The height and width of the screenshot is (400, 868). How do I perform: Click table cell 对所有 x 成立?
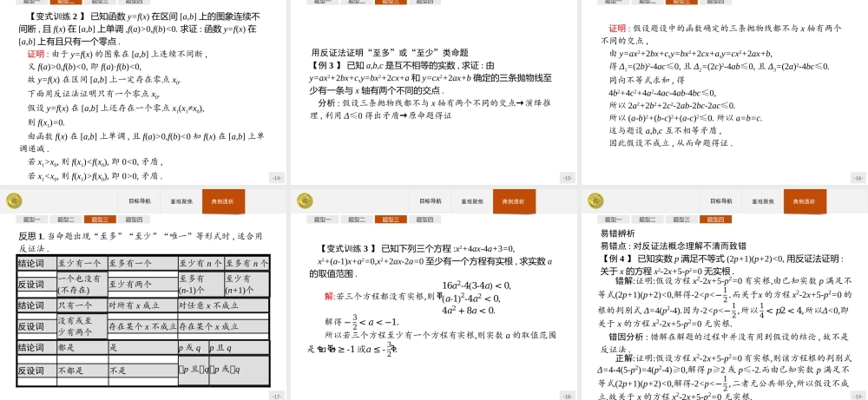pyautogui.click(x=142, y=305)
